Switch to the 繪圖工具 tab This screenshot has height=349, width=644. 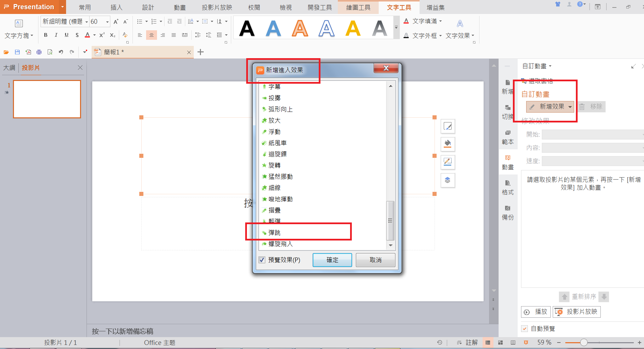click(358, 7)
